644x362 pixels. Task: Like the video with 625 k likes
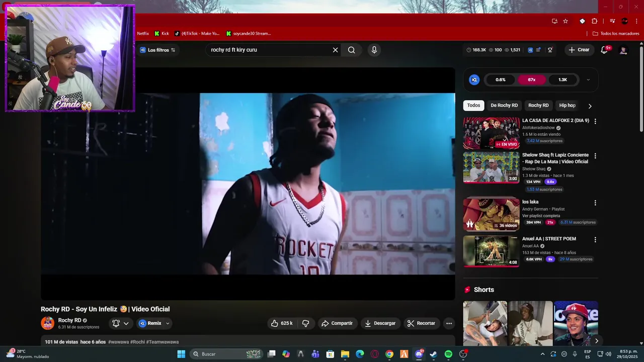tap(282, 323)
